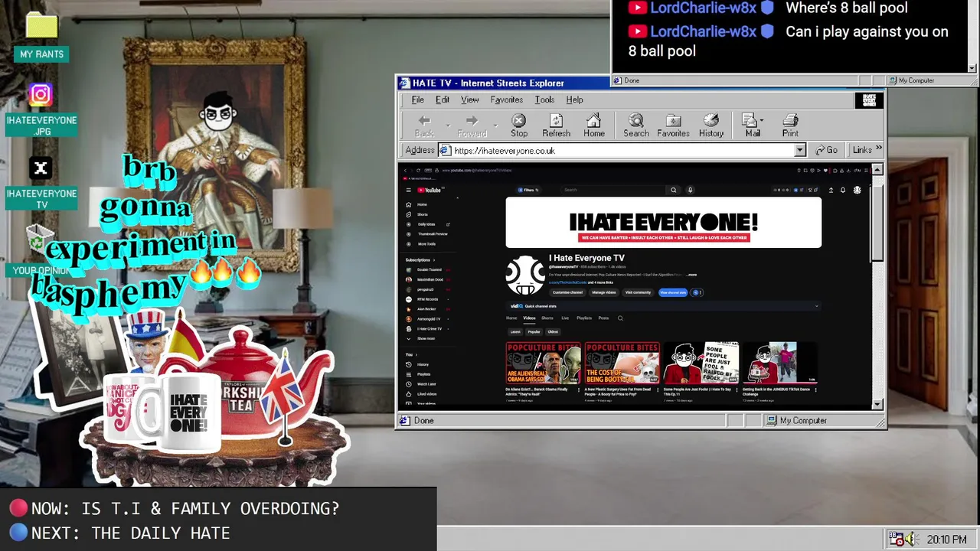This screenshot has width=980, height=551.
Task: Select the Oldest filter chip
Action: tap(553, 332)
